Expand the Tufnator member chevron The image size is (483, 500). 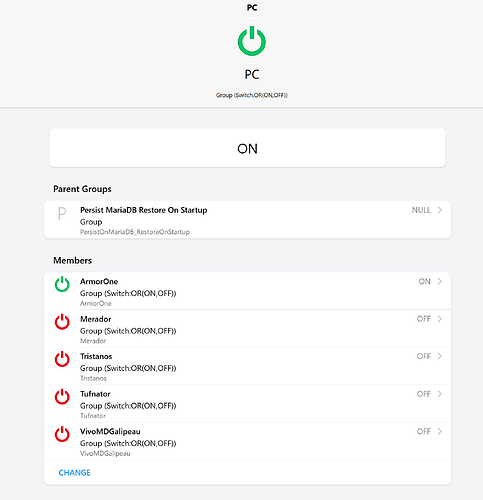[x=440, y=394]
